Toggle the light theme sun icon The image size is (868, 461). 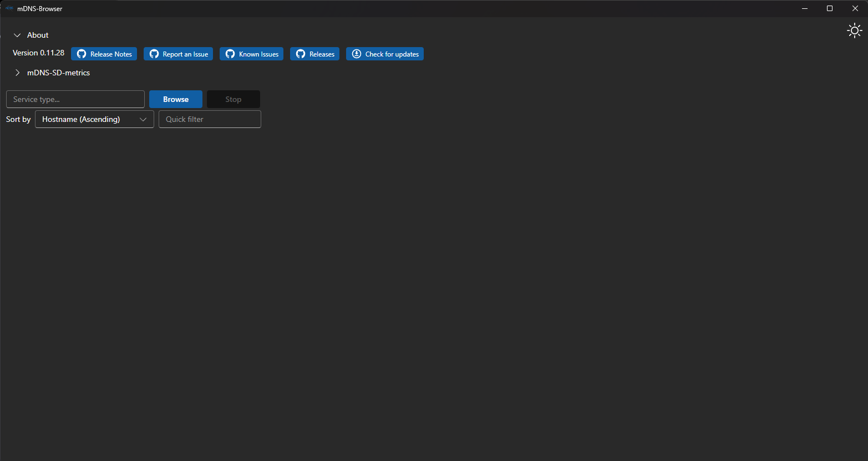pos(855,30)
